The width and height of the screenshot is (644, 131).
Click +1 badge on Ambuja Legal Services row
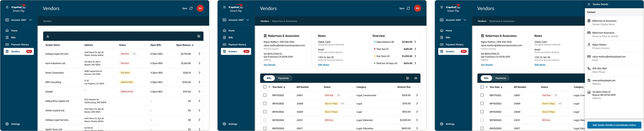(134, 54)
